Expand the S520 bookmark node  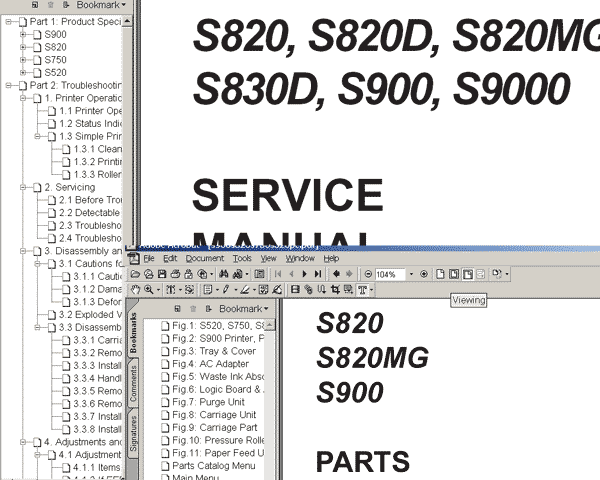pyautogui.click(x=23, y=72)
